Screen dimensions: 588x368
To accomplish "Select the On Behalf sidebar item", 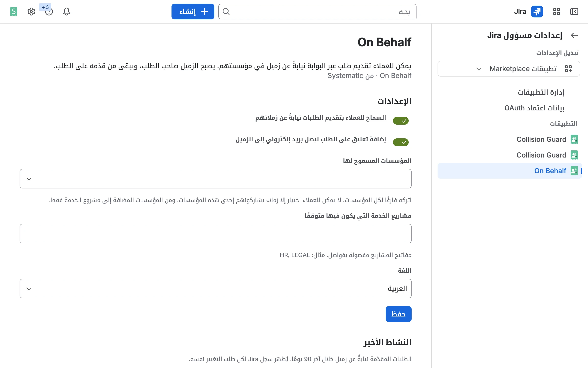I will [510, 171].
